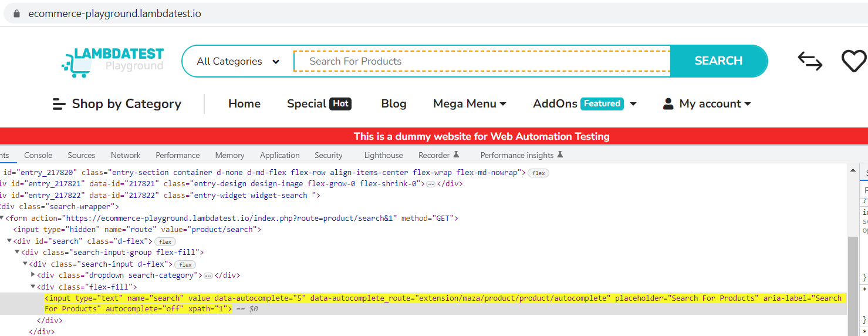Click the Recorder flask icon
Viewport: 868px width, 336px height.
click(456, 155)
